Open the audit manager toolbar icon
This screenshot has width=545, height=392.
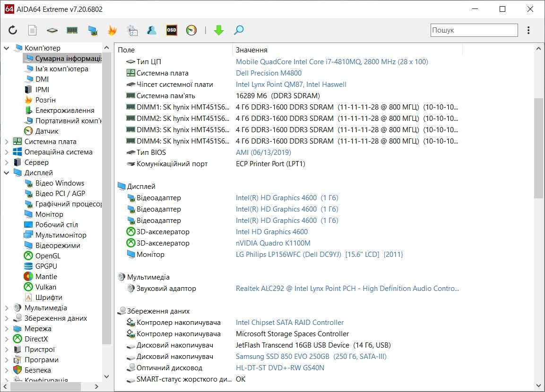coord(132,30)
